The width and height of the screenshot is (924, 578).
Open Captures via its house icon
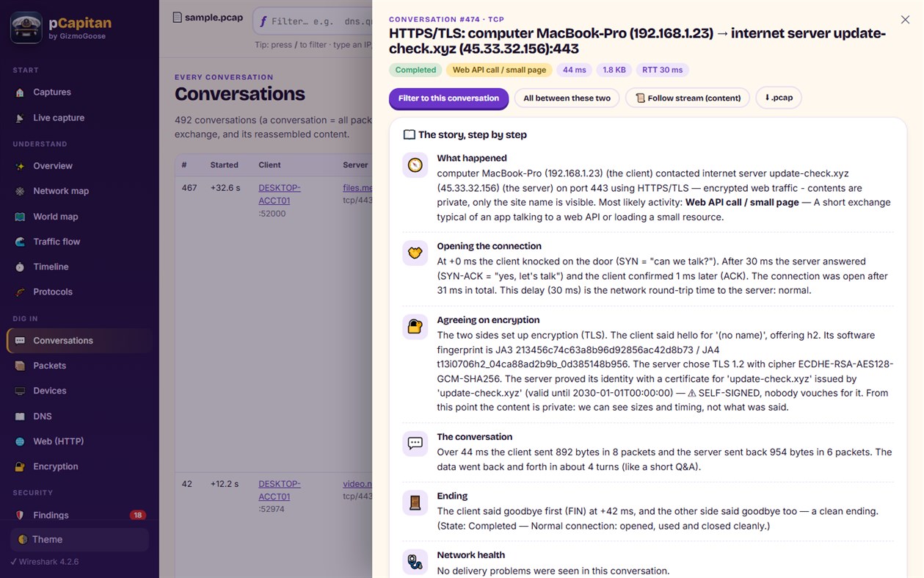click(20, 93)
